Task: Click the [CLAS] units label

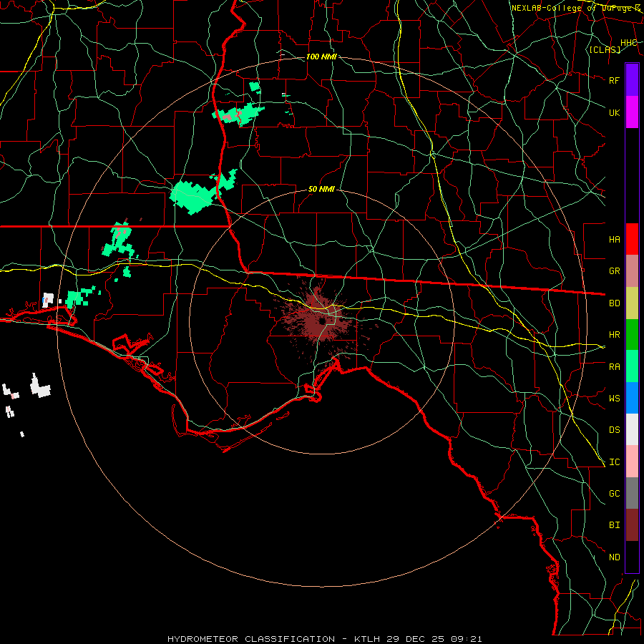Action: coord(605,49)
